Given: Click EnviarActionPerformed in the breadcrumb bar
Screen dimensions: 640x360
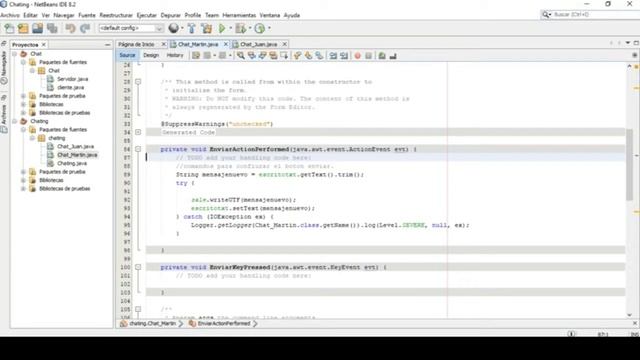Looking at the screenshot, I should pos(224,323).
